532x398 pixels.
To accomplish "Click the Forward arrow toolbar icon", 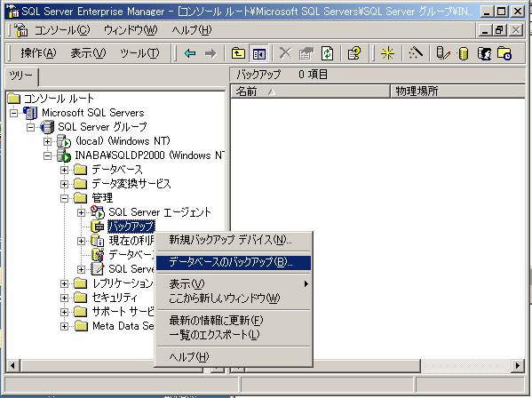I will (x=210, y=53).
